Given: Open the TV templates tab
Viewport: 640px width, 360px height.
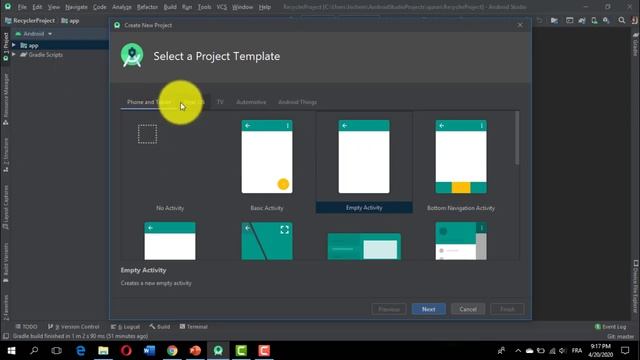Looking at the screenshot, I should 220,102.
